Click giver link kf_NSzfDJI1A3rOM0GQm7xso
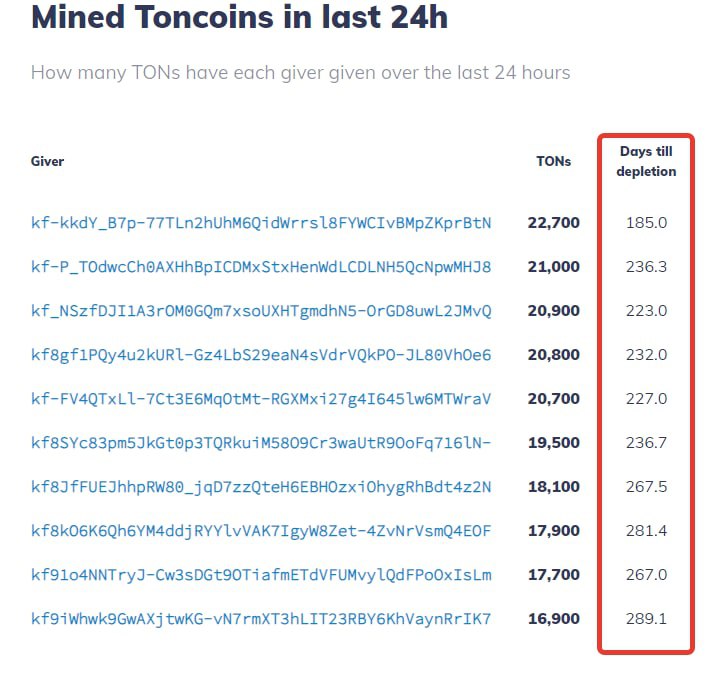 pos(261,311)
